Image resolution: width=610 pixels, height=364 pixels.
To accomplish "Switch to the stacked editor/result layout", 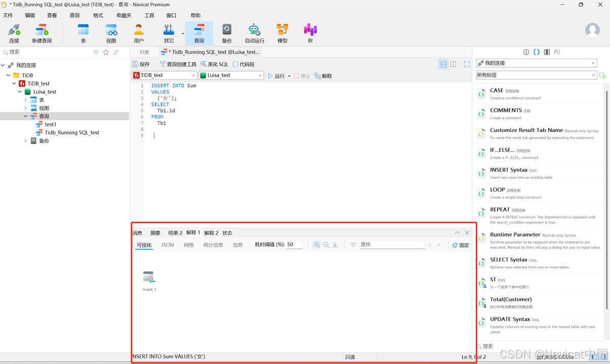I will (443, 64).
